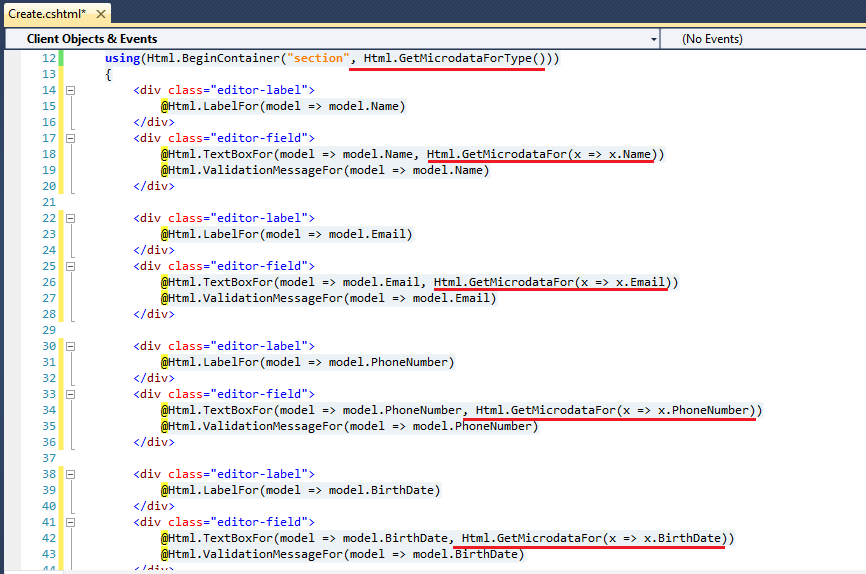This screenshot has height=574, width=866.
Task: Click the opening brace on line 13
Action: (108, 75)
